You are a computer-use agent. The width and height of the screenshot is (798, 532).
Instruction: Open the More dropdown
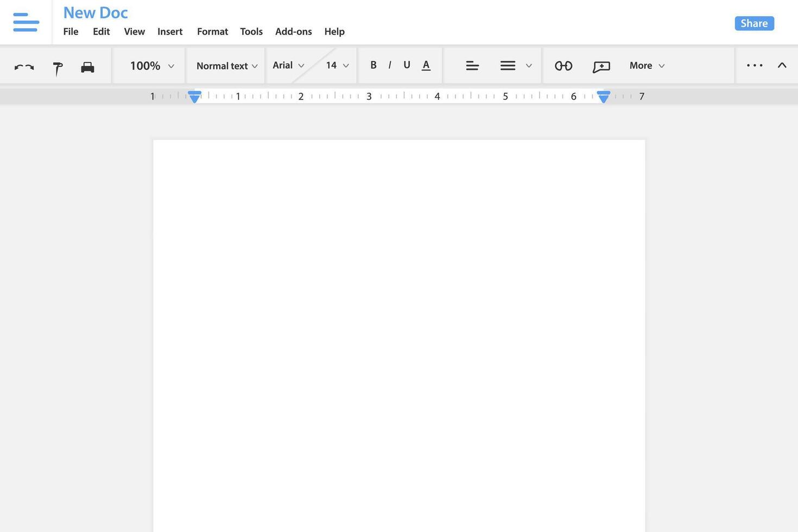(647, 66)
